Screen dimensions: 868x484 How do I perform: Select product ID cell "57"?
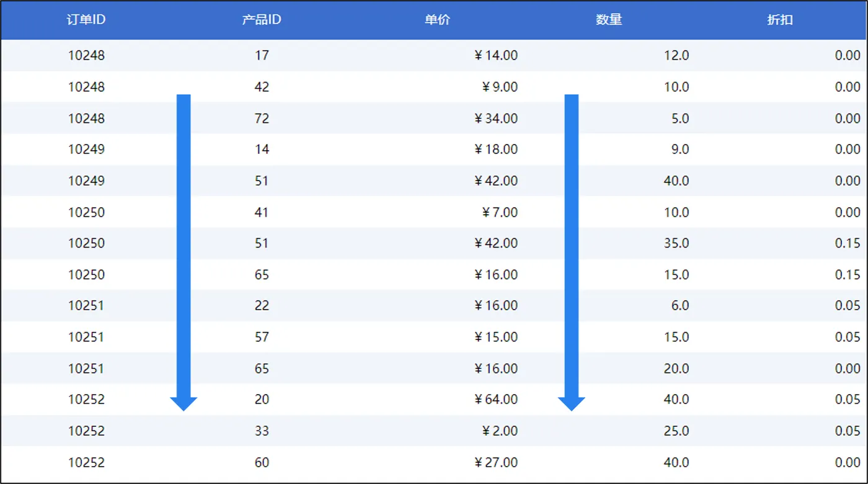click(262, 337)
